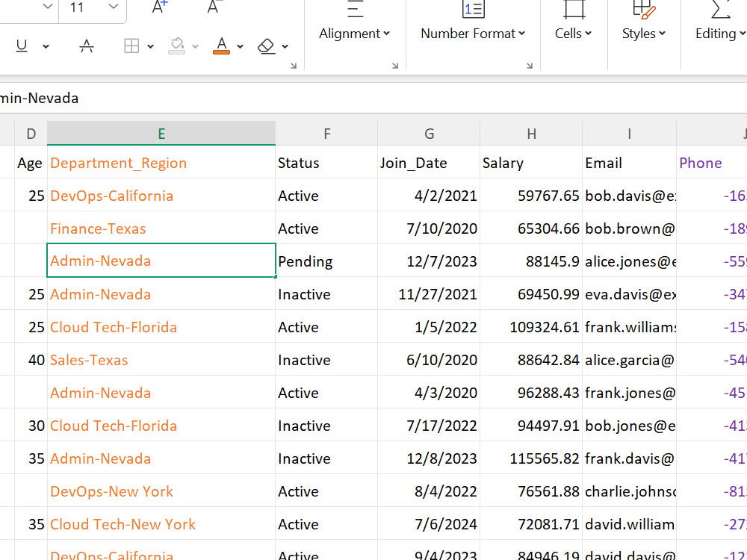Select column F header
Image resolution: width=747 pixels, height=560 pixels.
tap(327, 134)
